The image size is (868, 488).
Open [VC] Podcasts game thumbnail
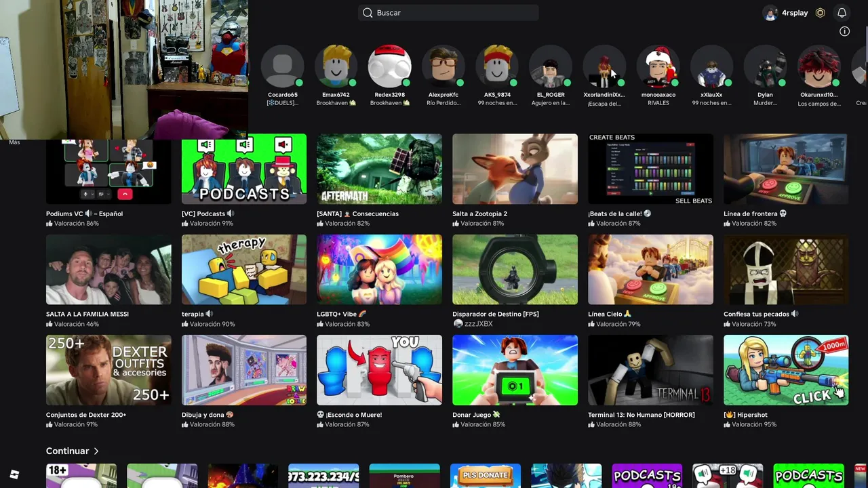(x=244, y=169)
